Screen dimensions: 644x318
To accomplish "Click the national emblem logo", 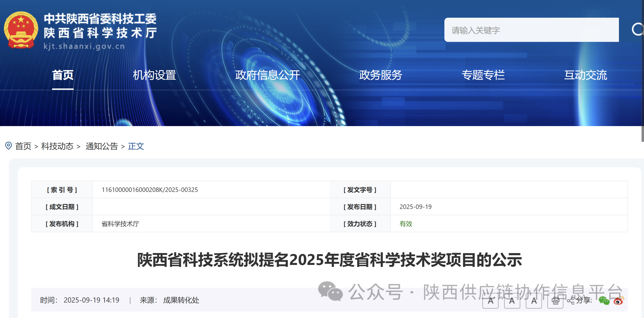I will point(21,30).
